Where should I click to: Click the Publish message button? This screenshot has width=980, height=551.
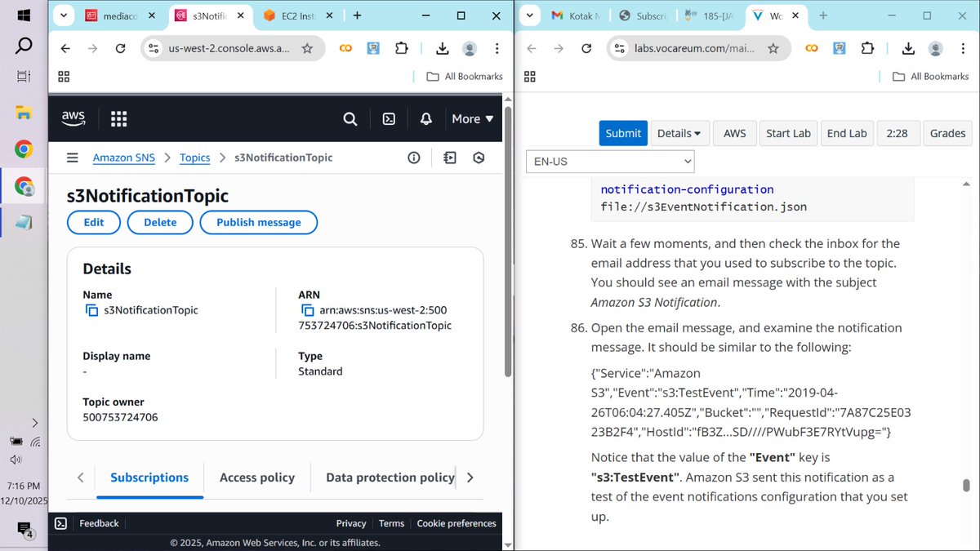259,222
